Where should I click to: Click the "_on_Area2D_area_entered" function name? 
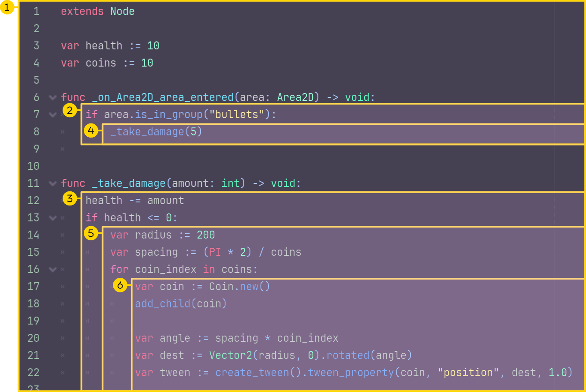pyautogui.click(x=163, y=97)
